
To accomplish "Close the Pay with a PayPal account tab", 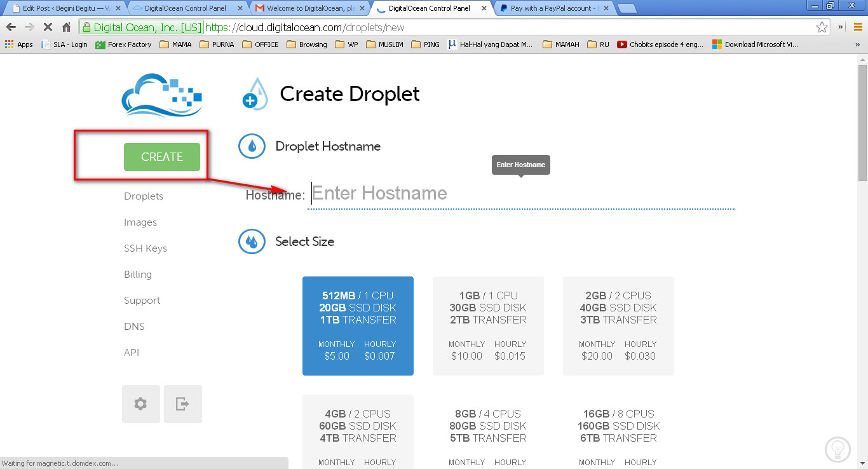I will [x=606, y=8].
